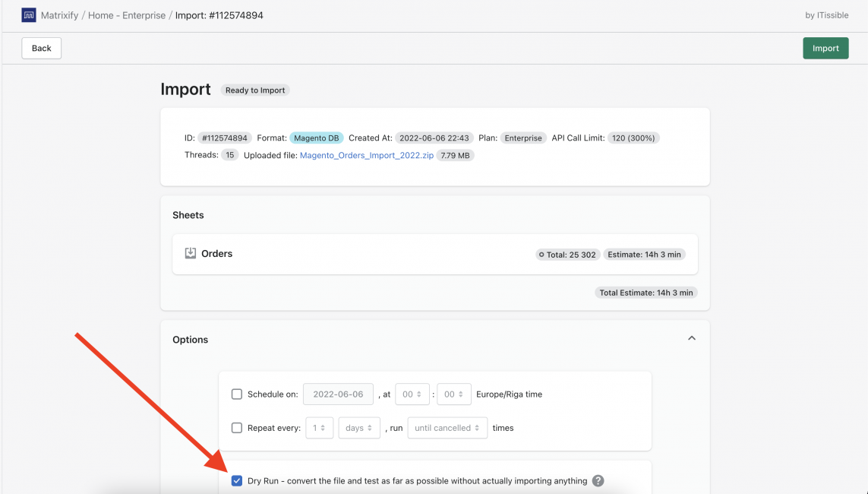This screenshot has height=494, width=868.
Task: Uncheck the Dry Run option
Action: click(x=236, y=480)
